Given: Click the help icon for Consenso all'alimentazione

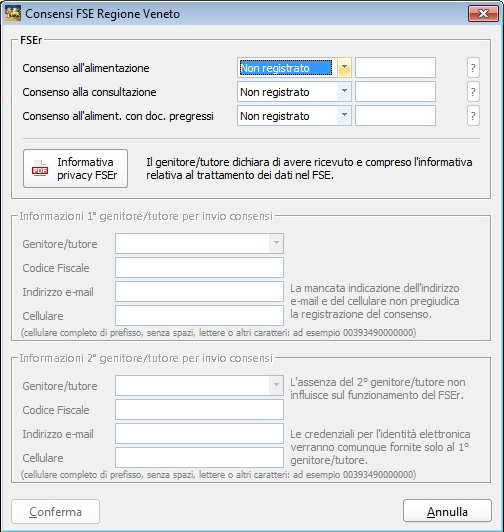Looking at the screenshot, I should pyautogui.click(x=473, y=68).
